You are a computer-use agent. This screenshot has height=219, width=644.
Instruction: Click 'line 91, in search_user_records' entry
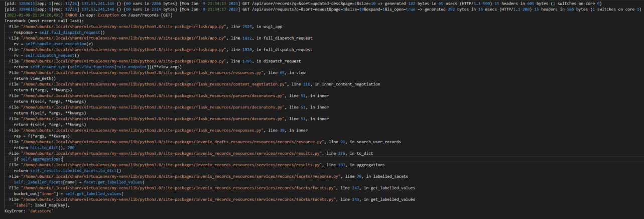point(365,142)
